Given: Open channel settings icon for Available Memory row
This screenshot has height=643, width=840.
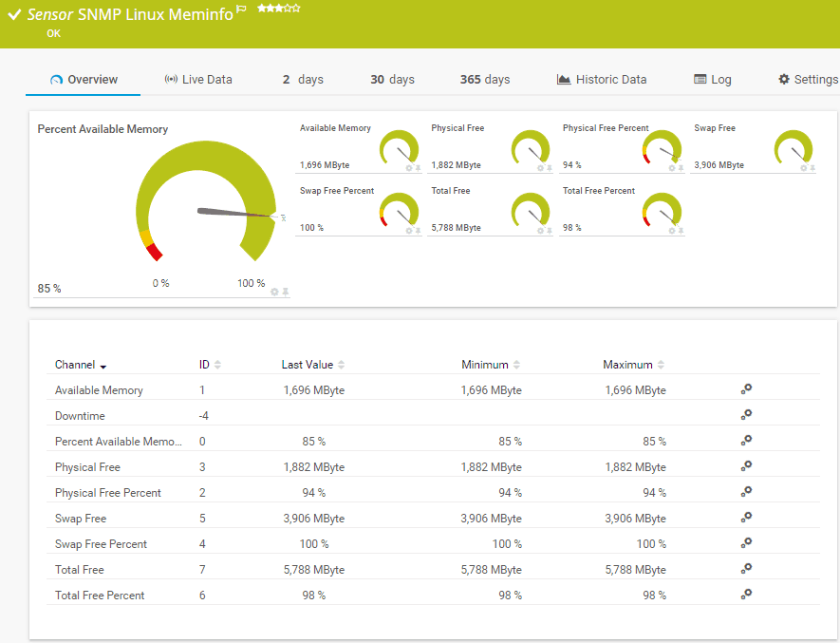Looking at the screenshot, I should click(747, 389).
